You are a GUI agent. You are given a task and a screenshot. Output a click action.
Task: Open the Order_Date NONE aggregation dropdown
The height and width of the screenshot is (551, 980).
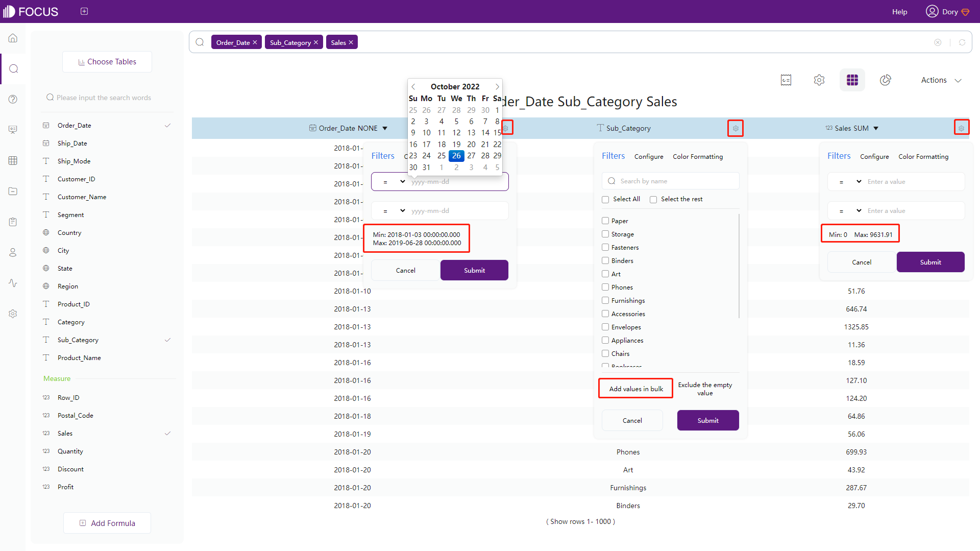tap(385, 129)
